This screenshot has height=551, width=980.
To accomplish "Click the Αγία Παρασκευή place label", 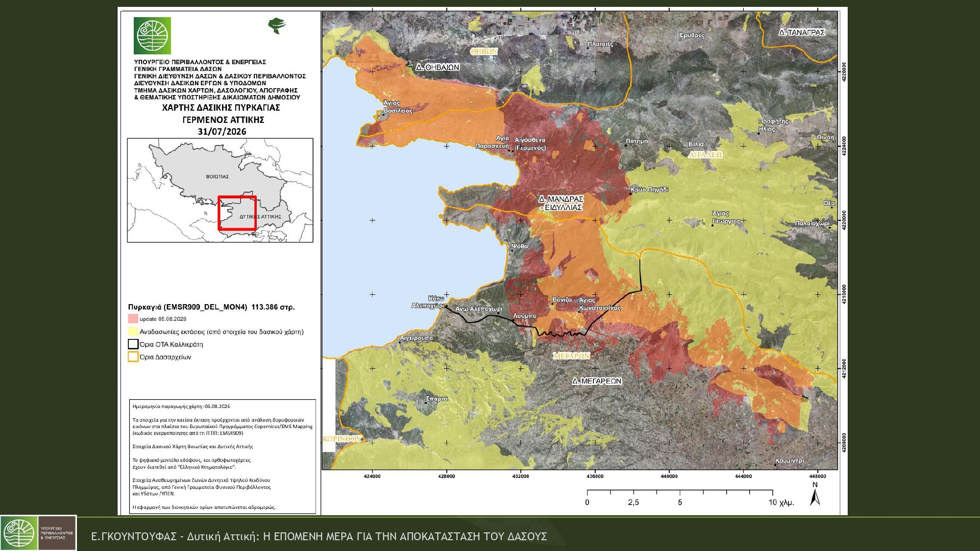I will [492, 142].
